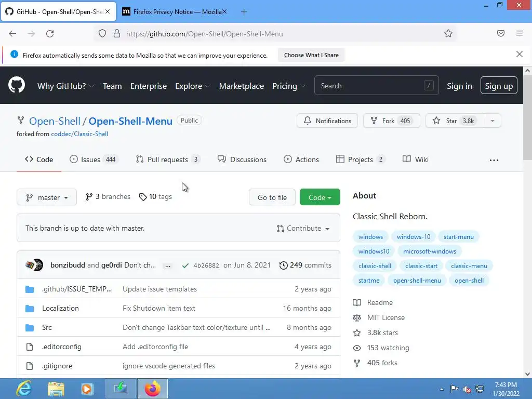The height and width of the screenshot is (399, 532).
Task: Open the Readme link in About
Action: click(373, 303)
